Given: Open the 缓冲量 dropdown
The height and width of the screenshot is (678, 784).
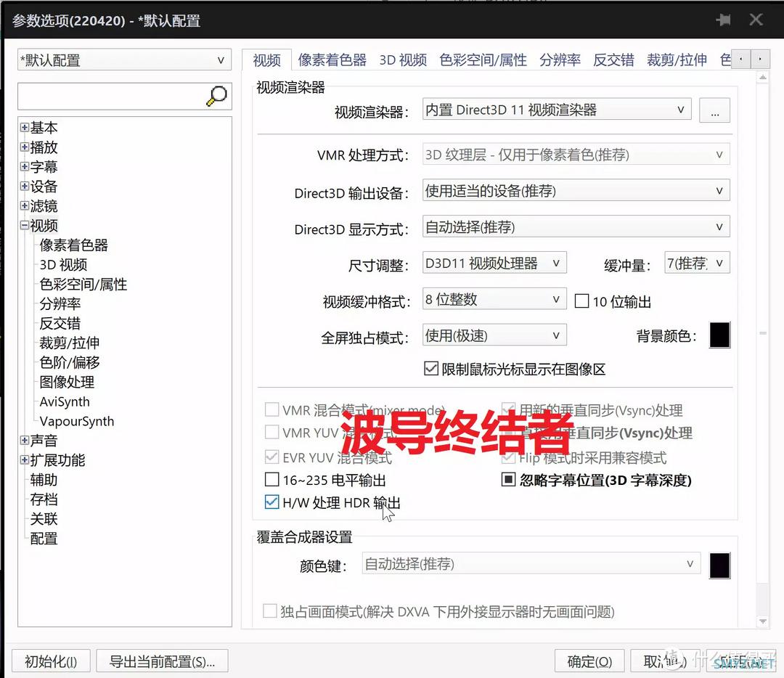Looking at the screenshot, I should (697, 263).
